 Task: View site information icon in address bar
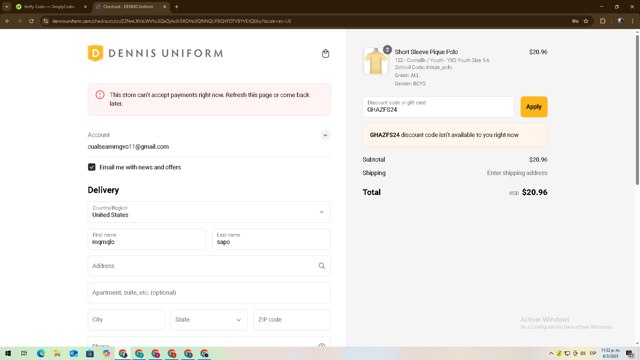(46, 21)
